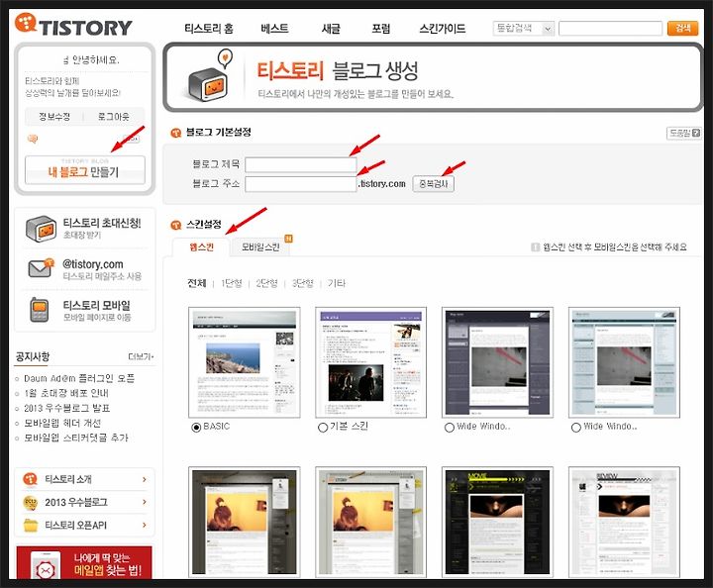Click the orange icon beside 스킨설정
This screenshot has height=588, width=713.
(x=175, y=225)
